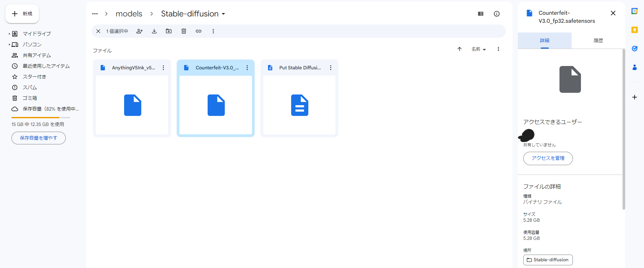The width and height of the screenshot is (644, 268).
Task: Open Google Calendar side panel
Action: (x=635, y=11)
